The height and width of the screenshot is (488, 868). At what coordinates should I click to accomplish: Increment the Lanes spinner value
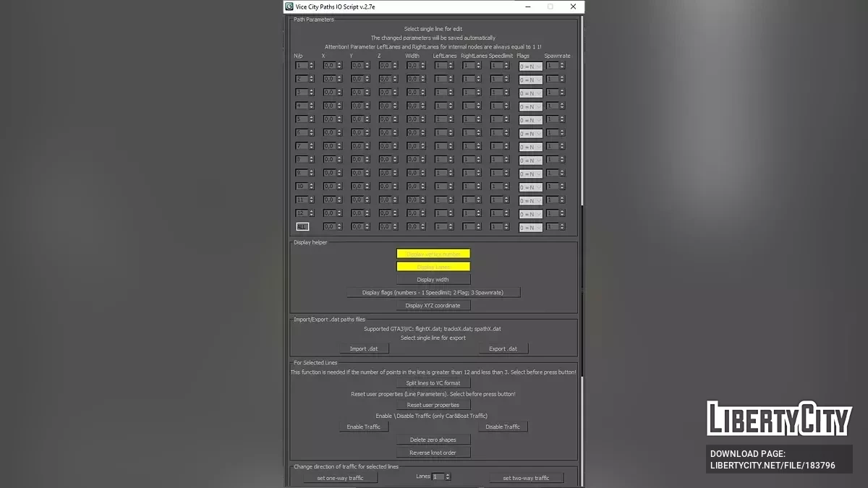coord(448,474)
